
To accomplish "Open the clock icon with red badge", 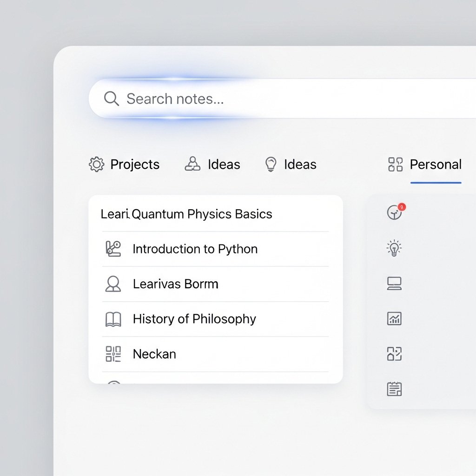I will (x=395, y=212).
